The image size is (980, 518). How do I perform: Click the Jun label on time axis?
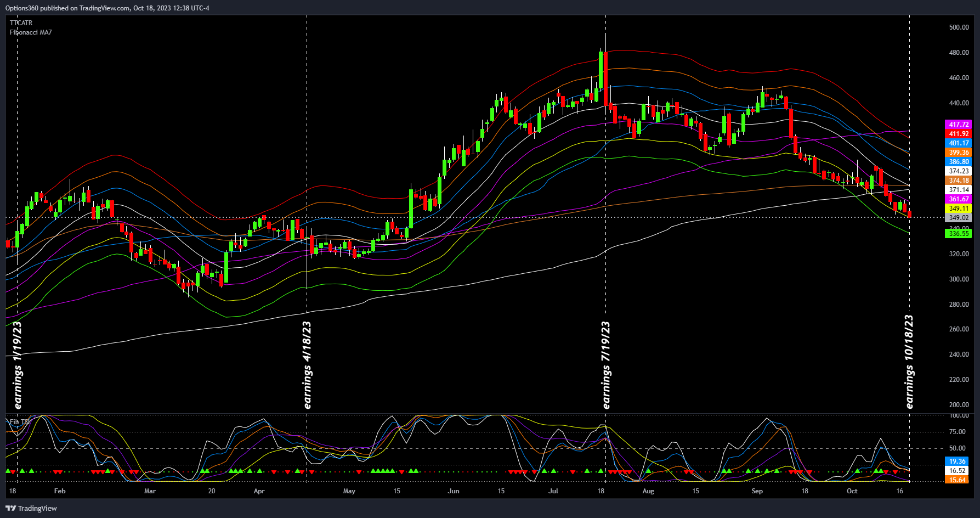(454, 491)
